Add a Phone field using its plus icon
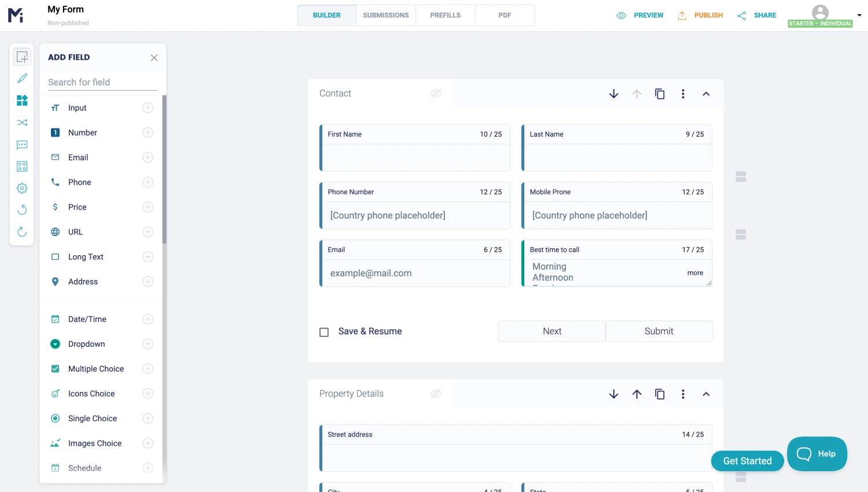 [148, 182]
